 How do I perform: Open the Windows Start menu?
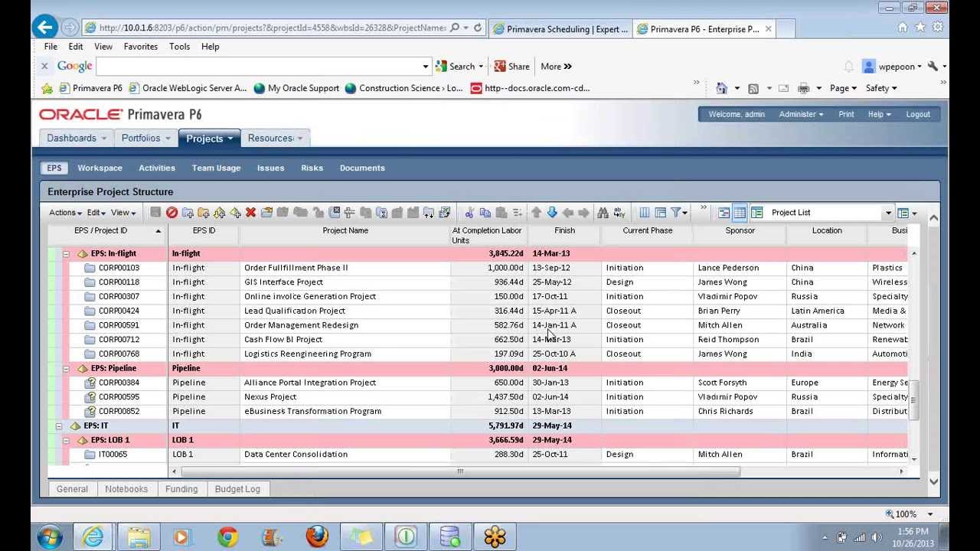pyautogui.click(x=50, y=536)
